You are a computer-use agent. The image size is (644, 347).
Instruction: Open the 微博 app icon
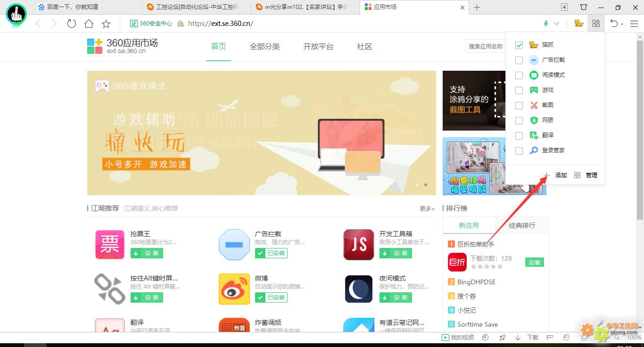(234, 289)
